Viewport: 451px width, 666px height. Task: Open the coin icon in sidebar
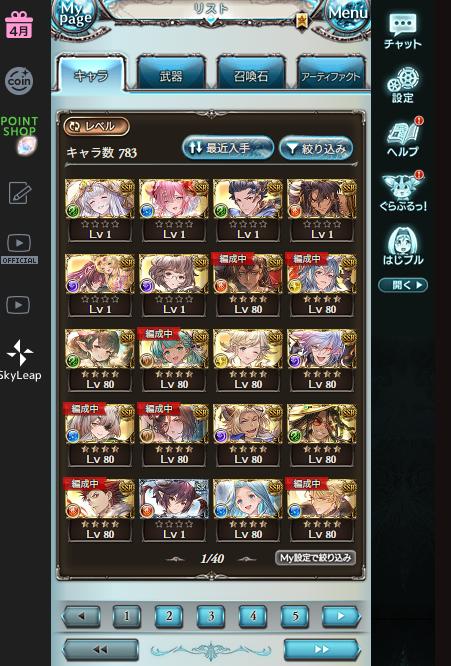[19, 80]
